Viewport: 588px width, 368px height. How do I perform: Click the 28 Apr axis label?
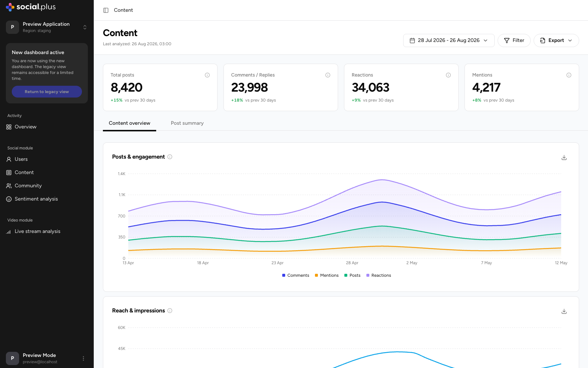352,263
